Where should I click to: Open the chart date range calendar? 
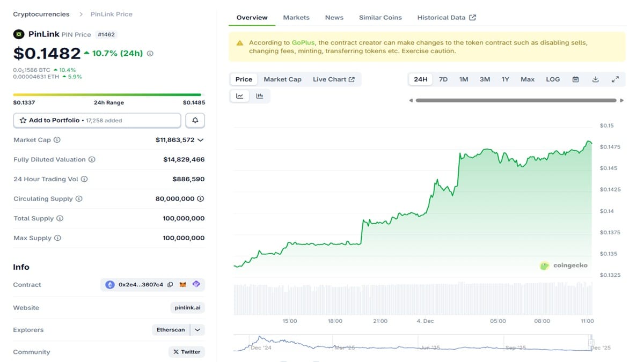(x=575, y=79)
